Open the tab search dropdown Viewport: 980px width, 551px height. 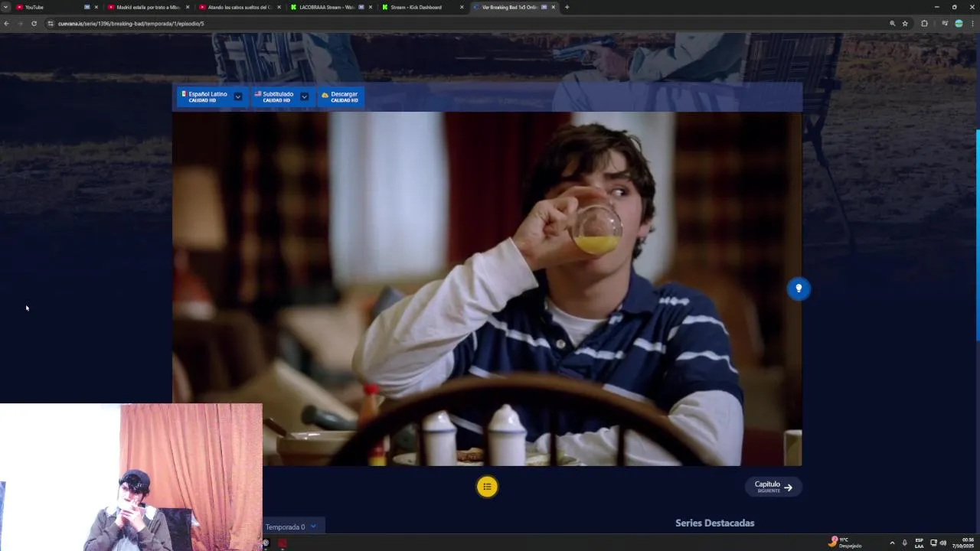(x=6, y=7)
